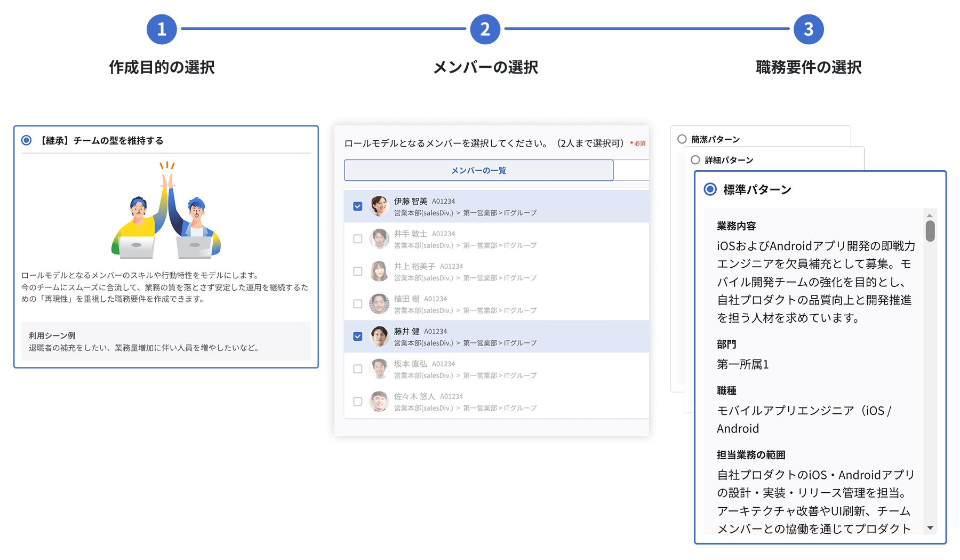Select the 簡潔パターン radio option
The width and height of the screenshot is (960, 560).
(x=682, y=139)
